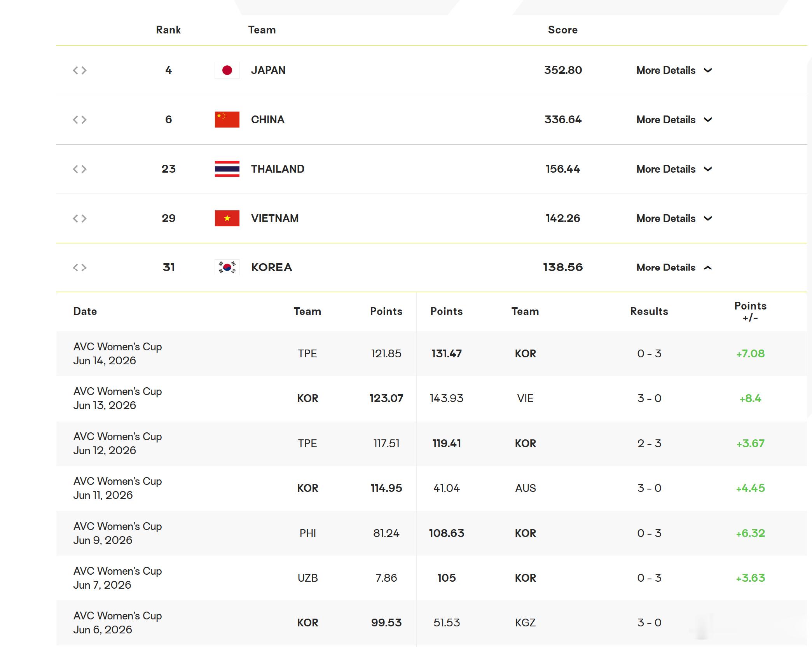Click the rank-change arrows icon for Japan
812x647 pixels.
click(x=80, y=70)
